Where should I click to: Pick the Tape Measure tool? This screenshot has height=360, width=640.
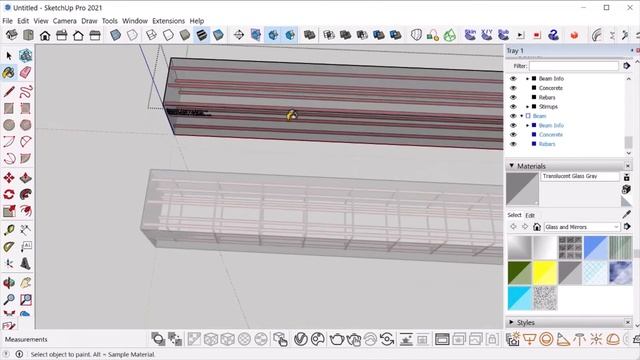click(9, 230)
